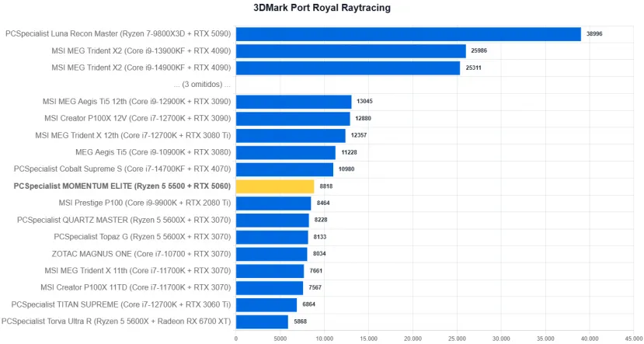Click the bar with score 25311
644x344 pixels.
(348, 68)
